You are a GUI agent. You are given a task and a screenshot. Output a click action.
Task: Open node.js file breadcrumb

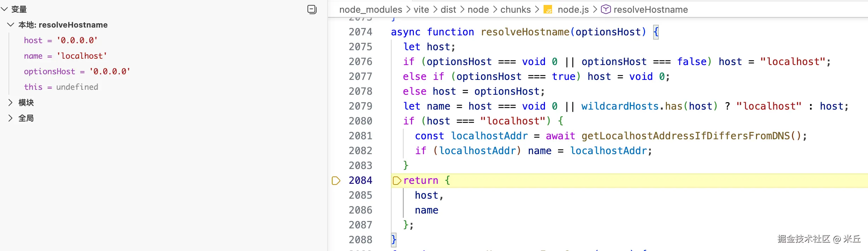click(573, 10)
